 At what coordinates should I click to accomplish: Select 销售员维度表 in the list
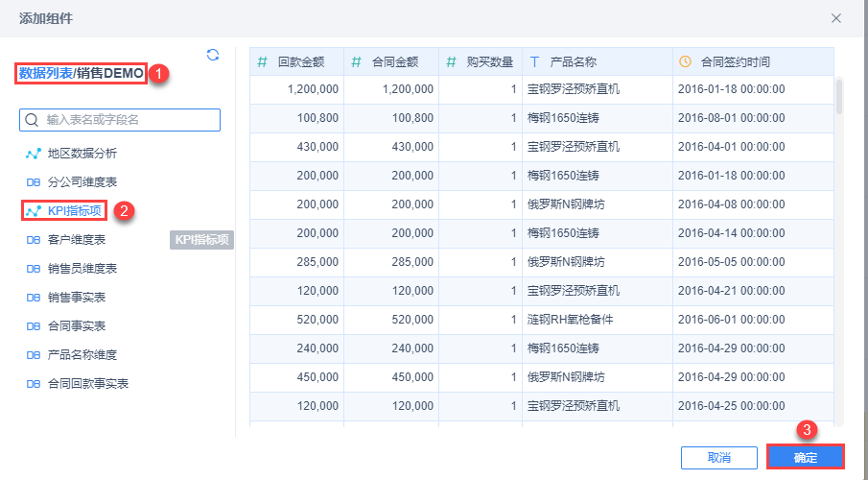[x=82, y=268]
